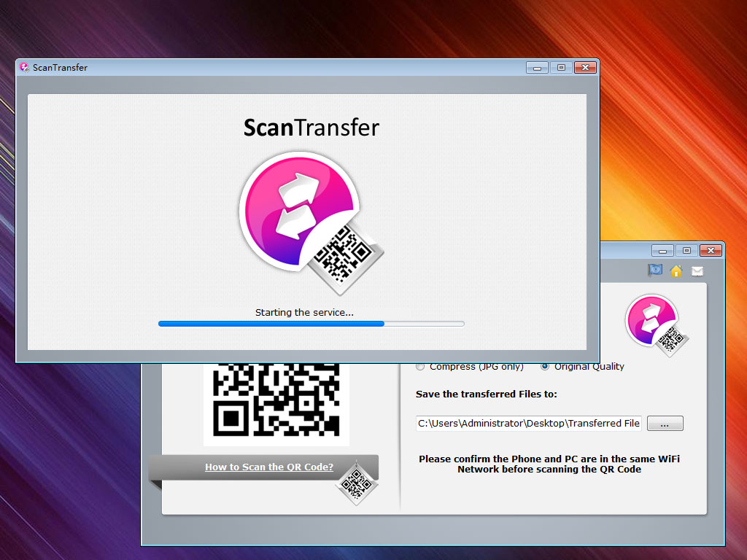Image resolution: width=747 pixels, height=560 pixels.
Task: Minimize the back ScanTransfer window
Action: (662, 251)
